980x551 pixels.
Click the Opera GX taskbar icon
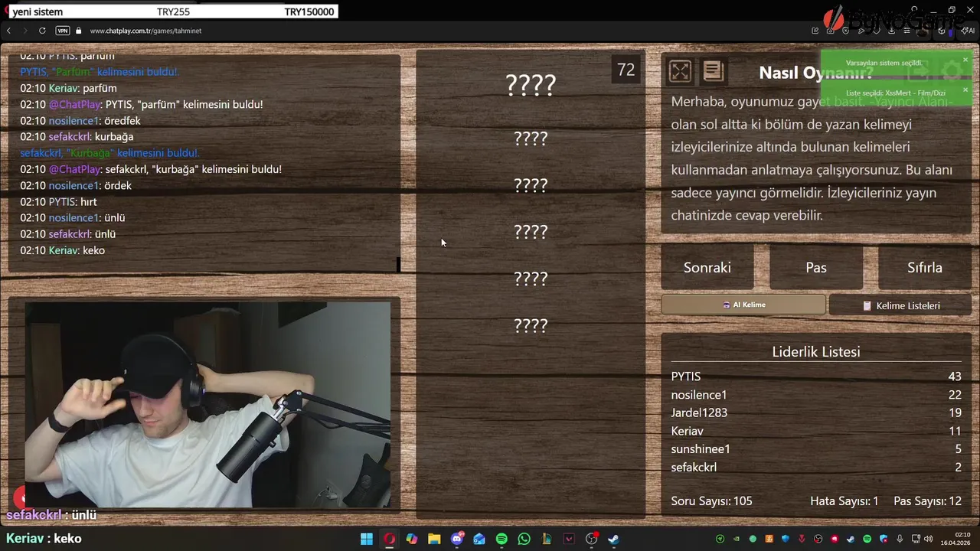(x=389, y=539)
